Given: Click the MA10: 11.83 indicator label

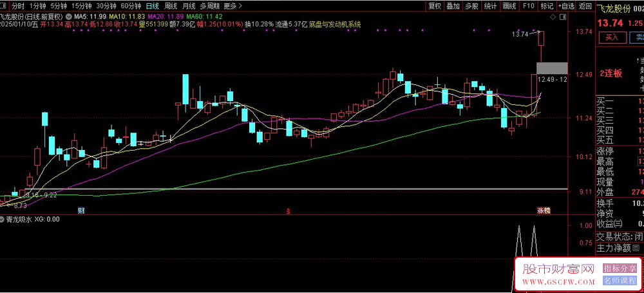Looking at the screenshot, I should coord(126,17).
